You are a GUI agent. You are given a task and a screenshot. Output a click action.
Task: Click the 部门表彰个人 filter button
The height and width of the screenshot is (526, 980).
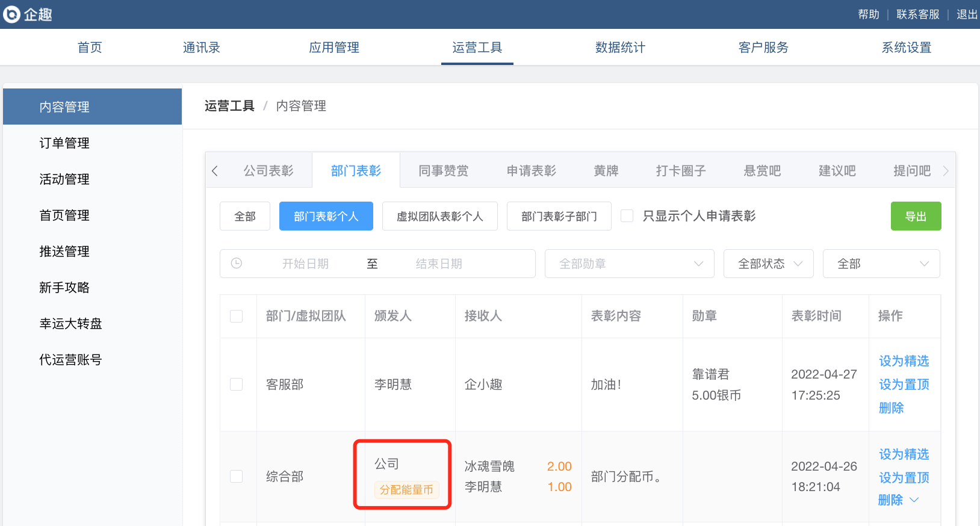(326, 216)
